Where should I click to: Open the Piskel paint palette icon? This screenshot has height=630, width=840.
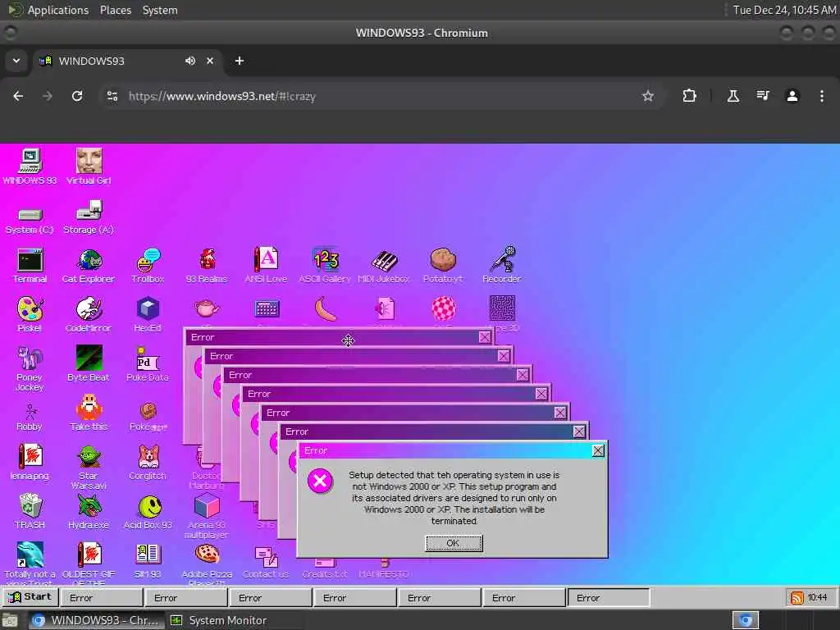point(30,315)
